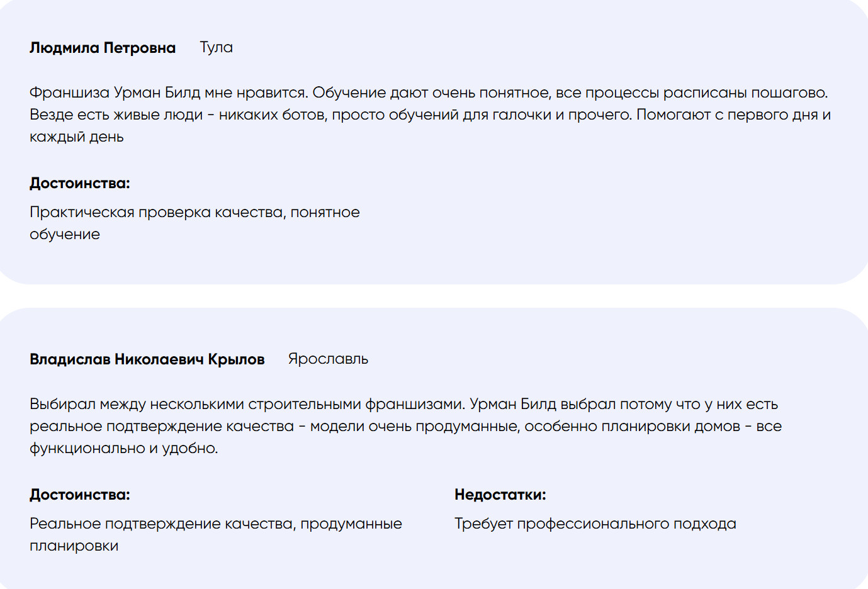Click the reviewer name Владислав Николаевич Крылов
Image resolution: width=868 pixels, height=589 pixels.
point(147,359)
